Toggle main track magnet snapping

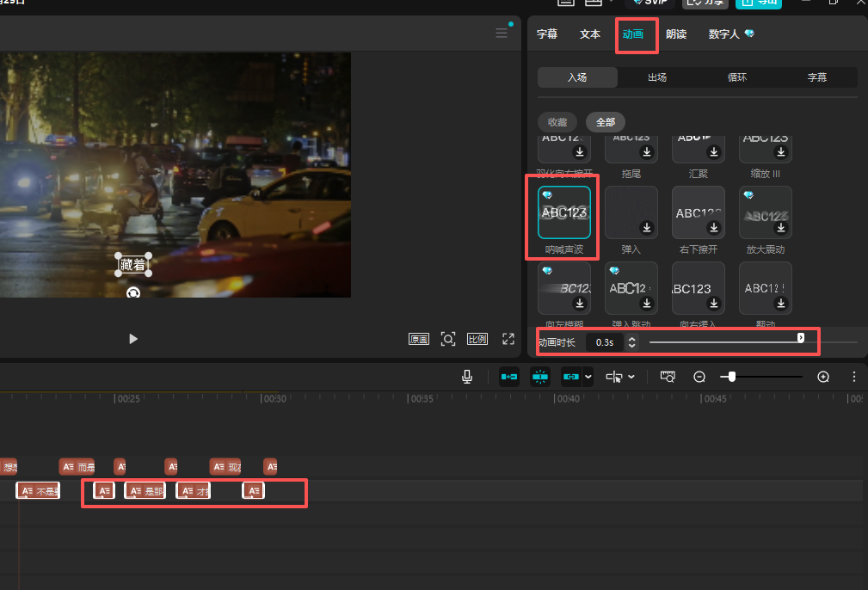pos(508,377)
